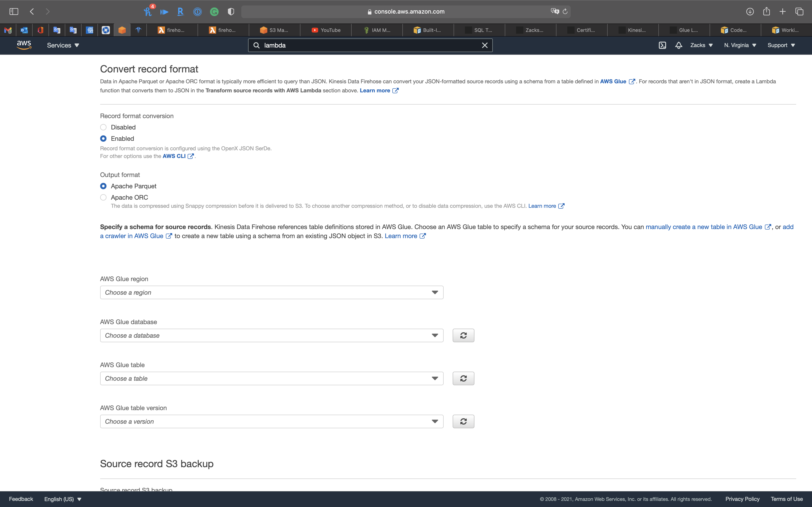Reload the page from address bar
Viewport: 812px width, 507px height.
tap(565, 11)
